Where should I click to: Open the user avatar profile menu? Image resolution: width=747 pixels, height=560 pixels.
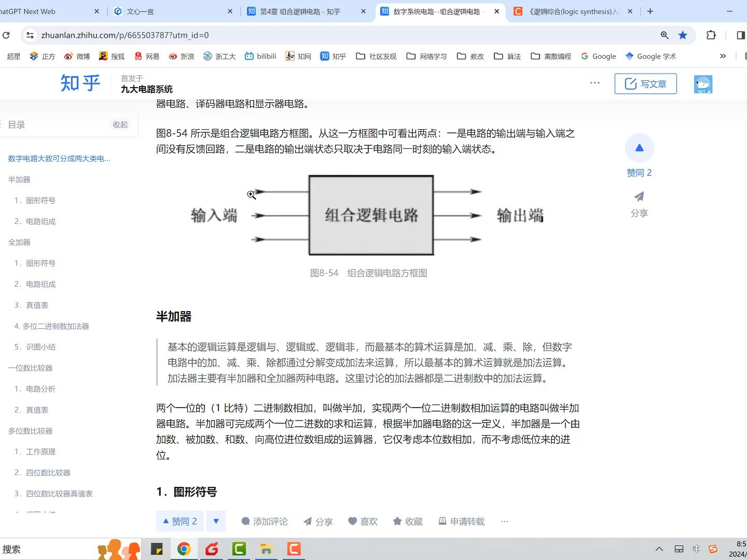[x=703, y=84]
